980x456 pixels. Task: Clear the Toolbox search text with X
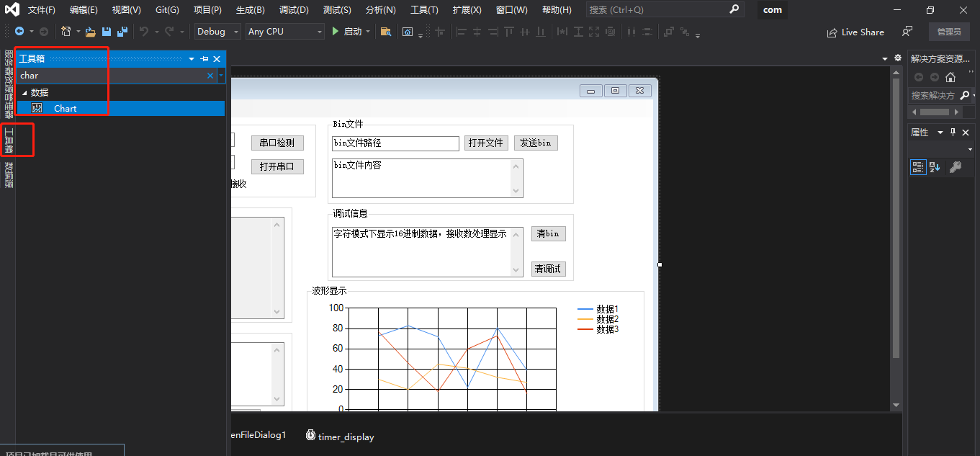click(x=210, y=75)
